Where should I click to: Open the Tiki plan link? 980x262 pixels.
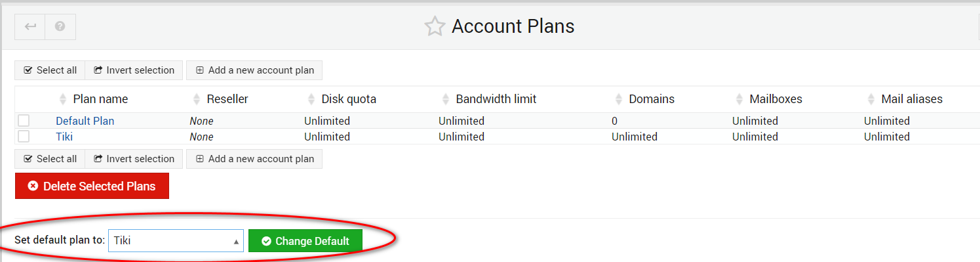[x=64, y=137]
